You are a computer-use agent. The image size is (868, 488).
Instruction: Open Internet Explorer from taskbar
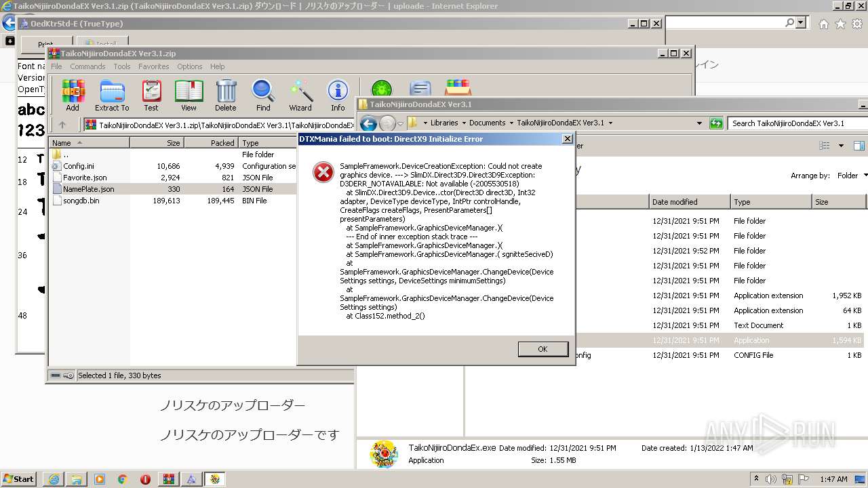[x=54, y=479]
